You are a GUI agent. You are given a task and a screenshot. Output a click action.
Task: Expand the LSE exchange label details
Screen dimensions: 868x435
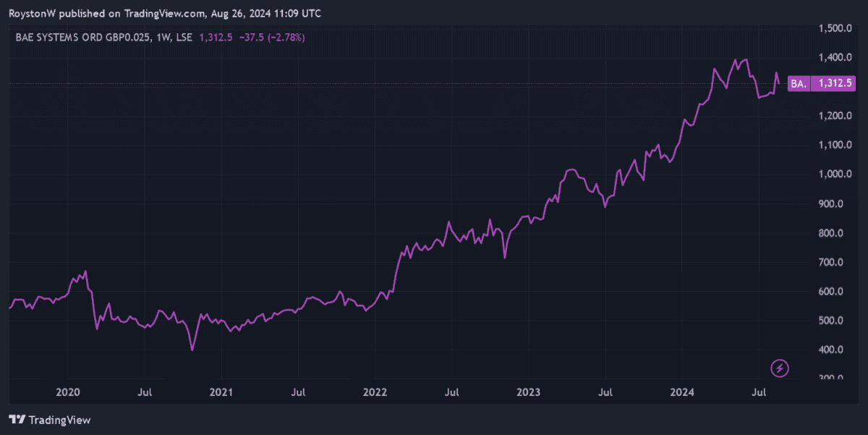point(186,37)
